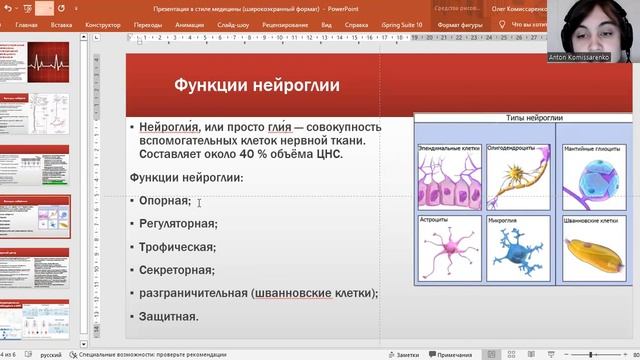
Task: Select the highlighted fourth slide thumbnail
Action: (x=35, y=217)
